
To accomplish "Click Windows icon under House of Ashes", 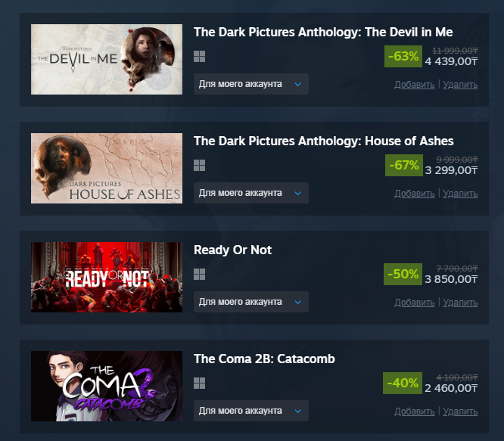I will coord(199,166).
